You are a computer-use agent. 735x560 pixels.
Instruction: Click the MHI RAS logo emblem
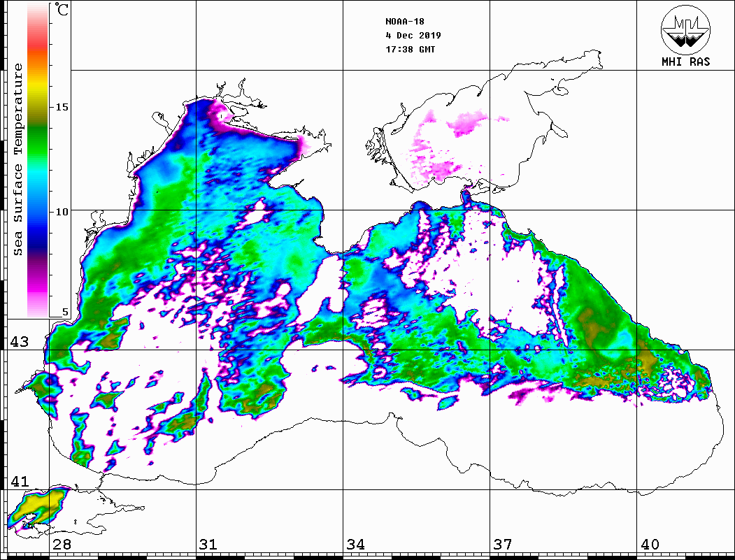685,29
